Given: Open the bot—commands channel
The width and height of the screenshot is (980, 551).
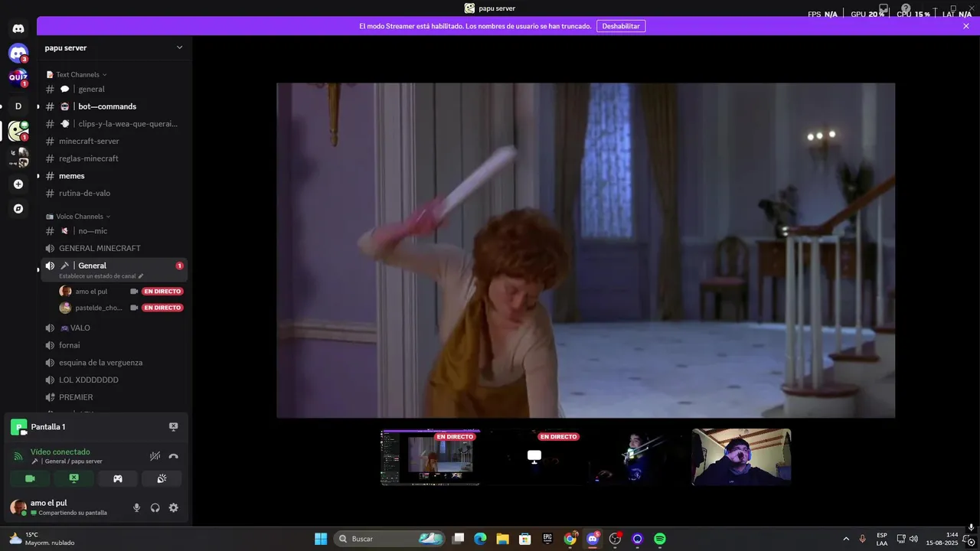Looking at the screenshot, I should [x=114, y=106].
